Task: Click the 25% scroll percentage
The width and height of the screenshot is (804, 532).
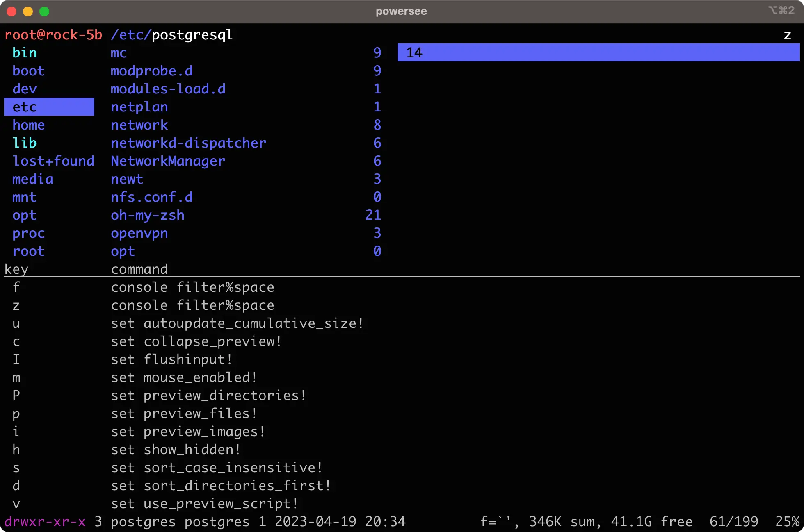Action: [788, 522]
